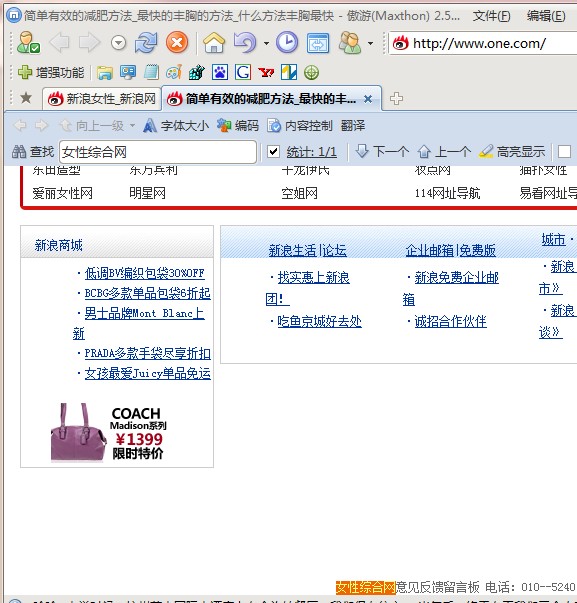Click the 意见反馈留言板 link
The image size is (577, 603).
[438, 587]
